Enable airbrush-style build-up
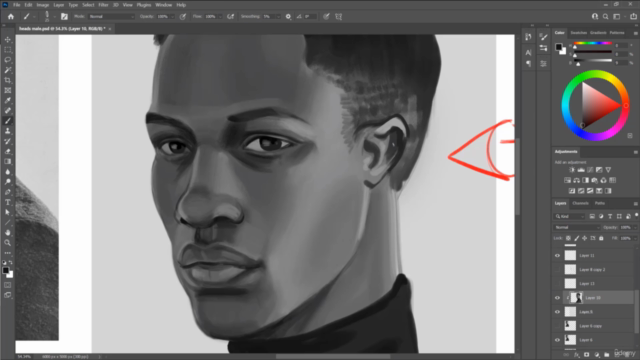 click(x=230, y=17)
